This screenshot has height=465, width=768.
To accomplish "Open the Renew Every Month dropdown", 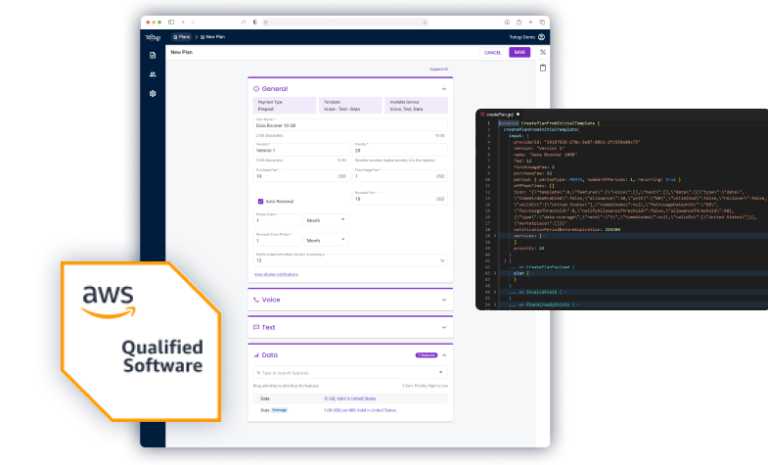I will tap(327, 219).
